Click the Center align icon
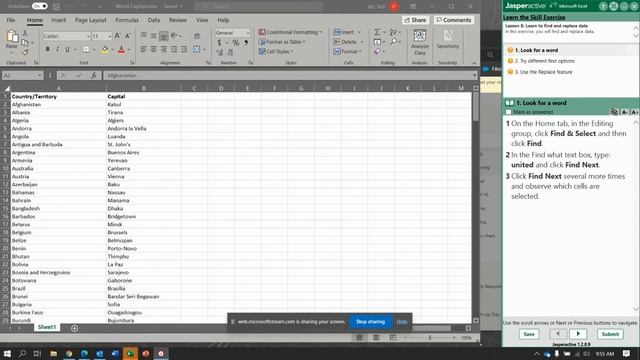This screenshot has width=640, height=360. 153,49
